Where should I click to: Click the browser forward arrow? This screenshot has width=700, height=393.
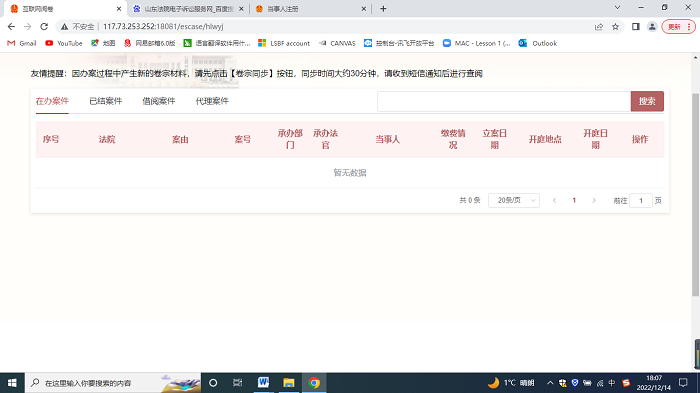click(x=28, y=27)
